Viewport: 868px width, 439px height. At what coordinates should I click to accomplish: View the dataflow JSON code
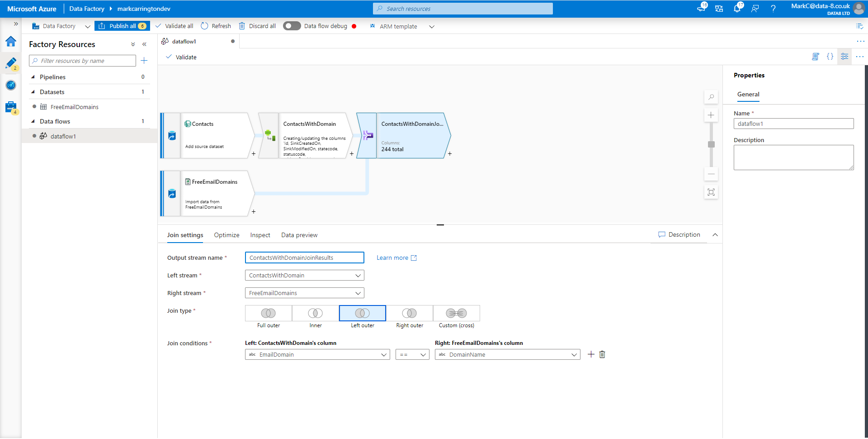(830, 57)
